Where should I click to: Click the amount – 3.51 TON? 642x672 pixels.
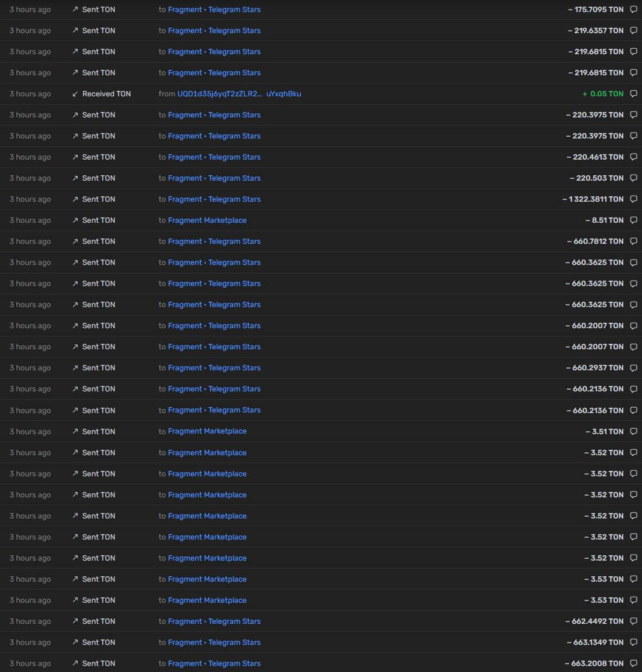pyautogui.click(x=605, y=431)
